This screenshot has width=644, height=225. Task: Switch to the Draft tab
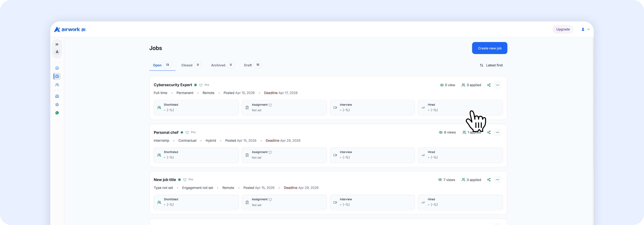[253, 65]
